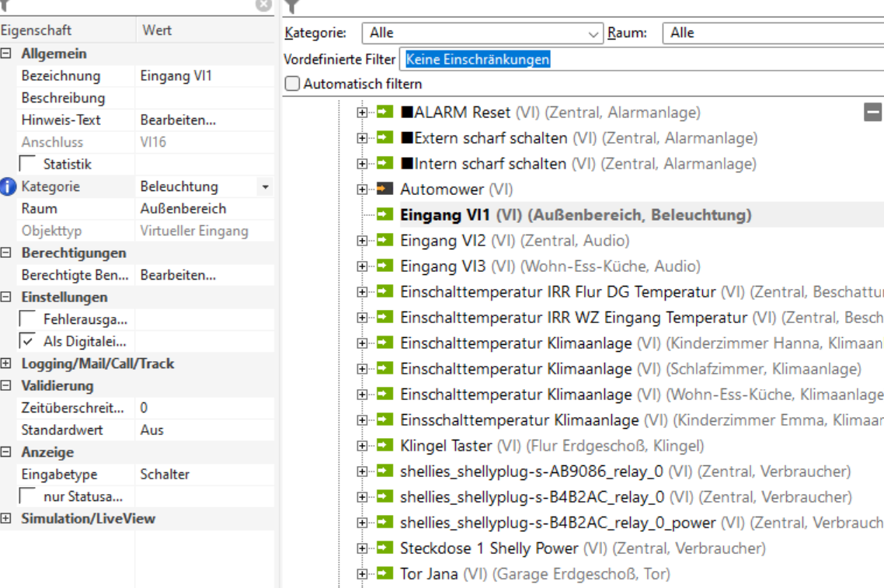Click the Wert column header

click(205, 30)
